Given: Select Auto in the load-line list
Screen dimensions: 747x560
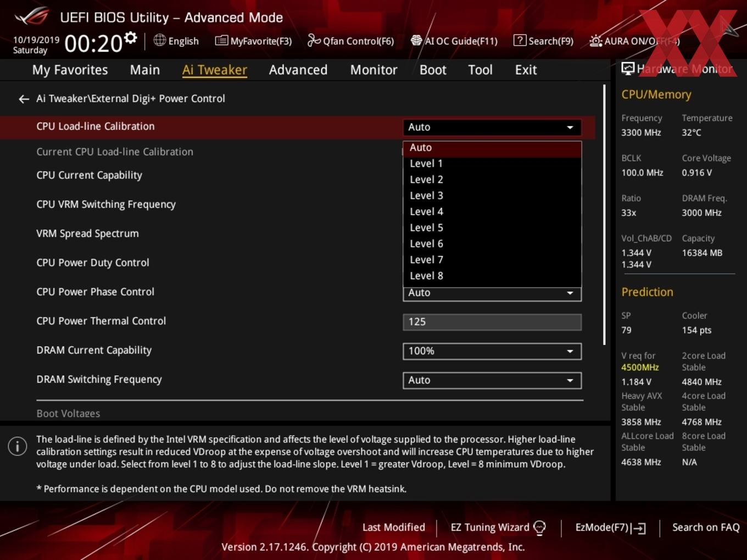Looking at the screenshot, I should tap(492, 148).
